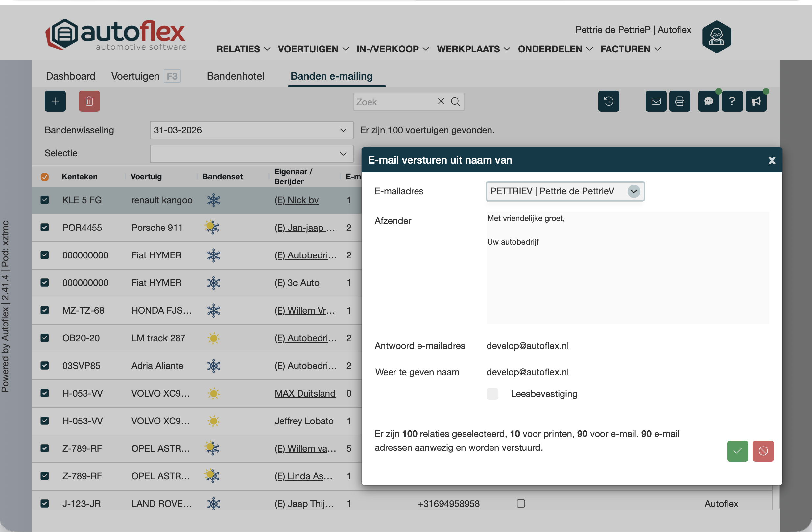812x532 pixels.
Task: Open the Bandenwisseling date dropdown
Action: [251, 130]
